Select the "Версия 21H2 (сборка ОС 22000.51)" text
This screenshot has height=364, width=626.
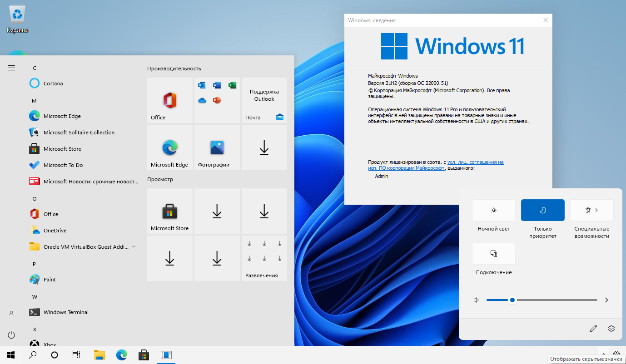click(408, 84)
